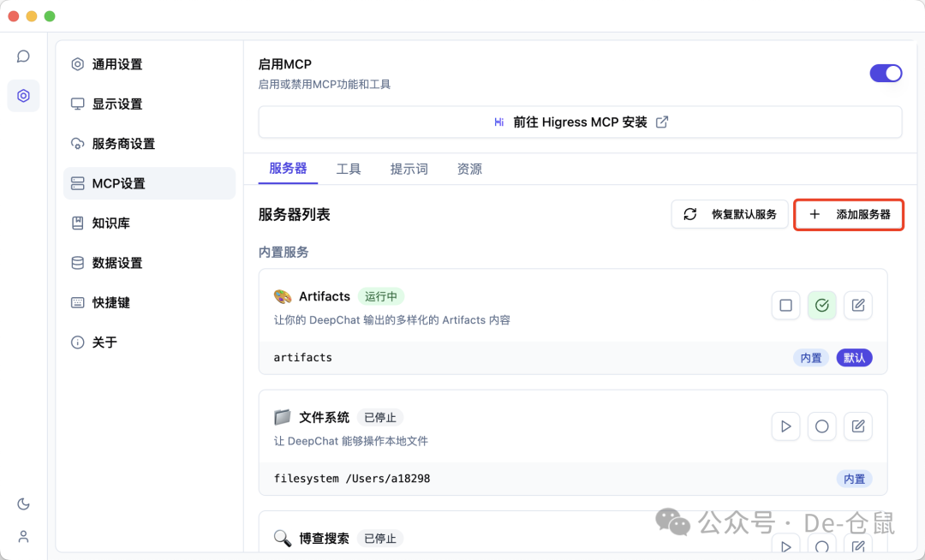Edit the Artifacts server configuration

tap(858, 306)
